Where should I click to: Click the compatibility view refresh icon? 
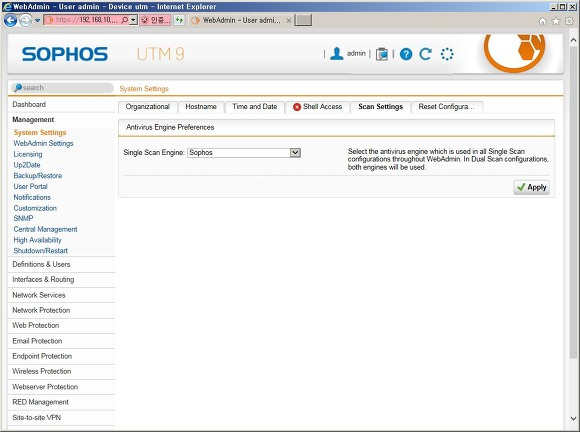click(x=179, y=20)
